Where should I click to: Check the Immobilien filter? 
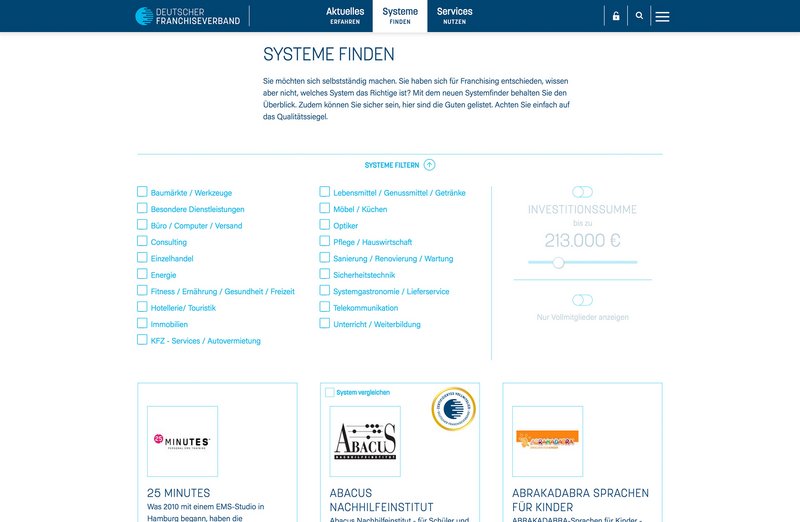coord(142,323)
